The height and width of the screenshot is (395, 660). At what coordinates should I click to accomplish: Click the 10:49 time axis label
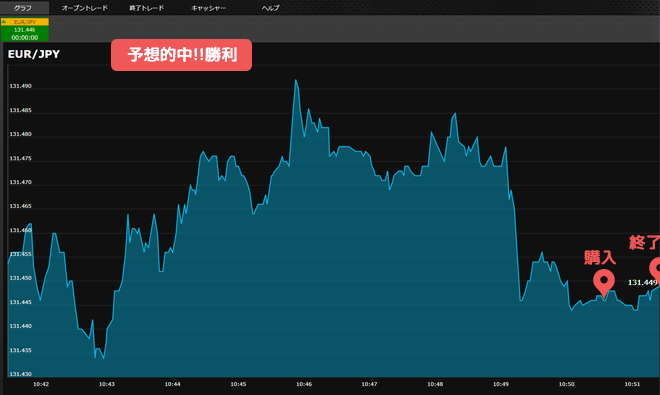pyautogui.click(x=500, y=384)
